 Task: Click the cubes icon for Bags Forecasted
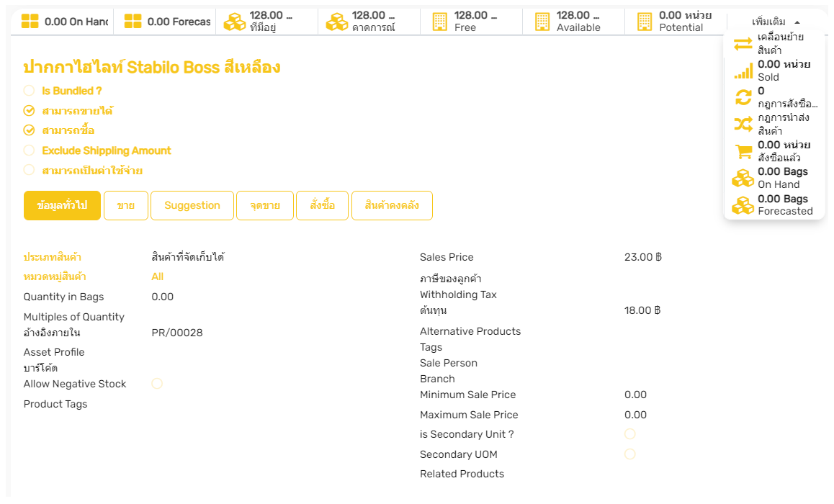pyautogui.click(x=743, y=205)
